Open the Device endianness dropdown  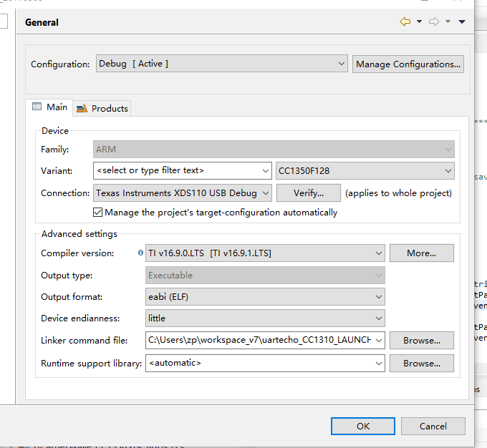click(265, 318)
